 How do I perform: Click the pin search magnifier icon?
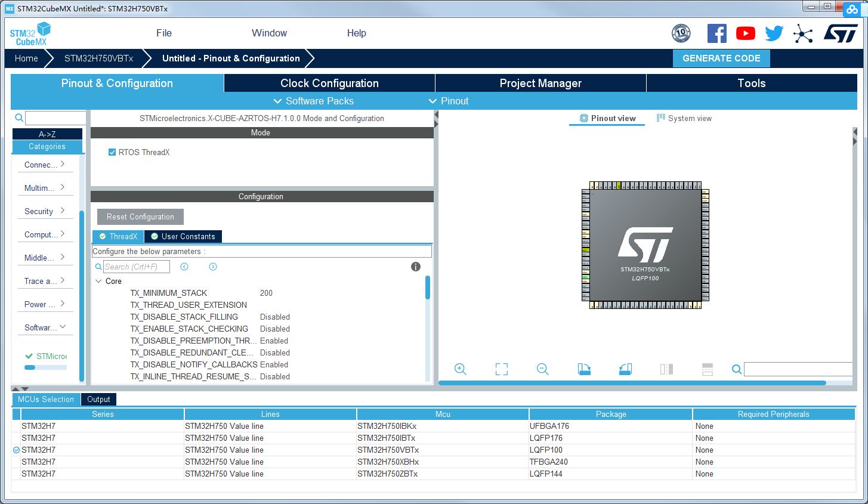tap(737, 369)
